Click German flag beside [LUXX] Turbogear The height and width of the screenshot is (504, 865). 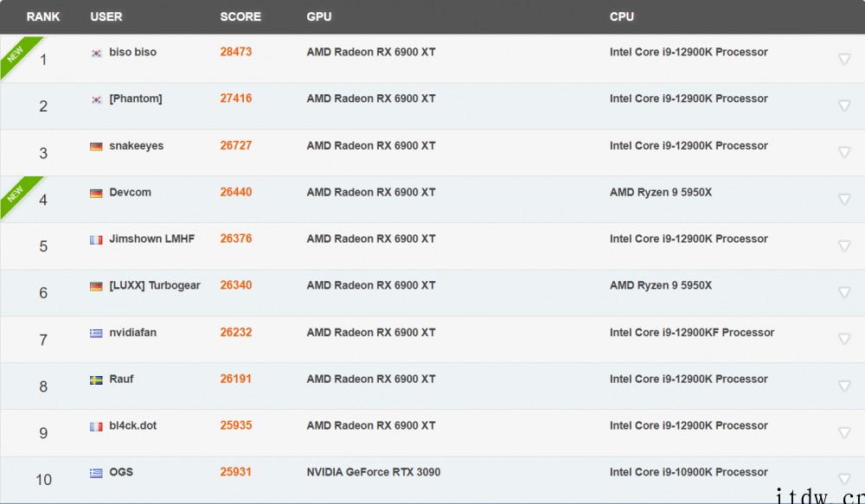tap(96, 286)
